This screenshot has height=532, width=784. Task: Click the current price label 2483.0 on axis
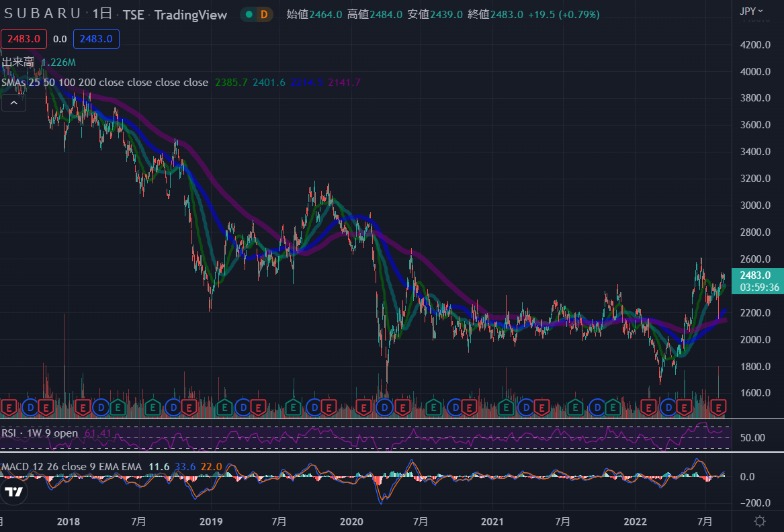[758, 281]
